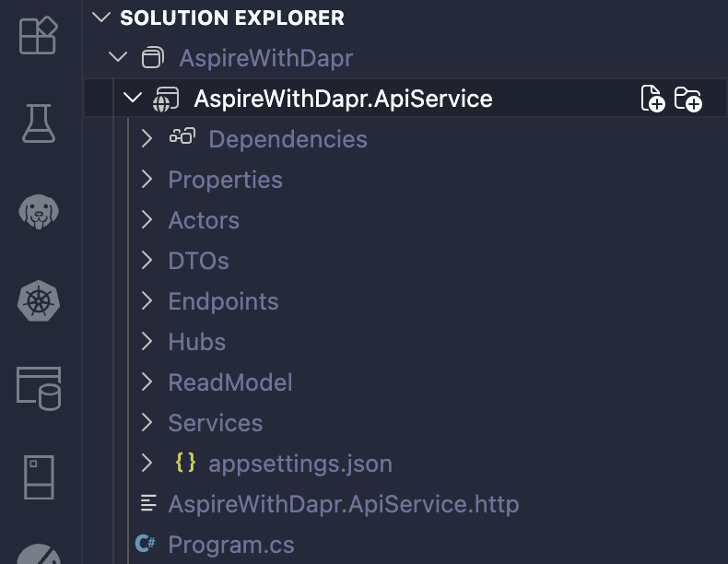Open the Testing flask icon
Screen dimensions: 728x564
(x=39, y=123)
